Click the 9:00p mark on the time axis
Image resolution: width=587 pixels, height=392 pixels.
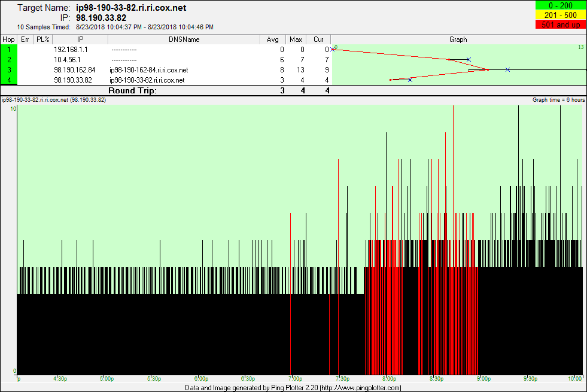(x=482, y=379)
